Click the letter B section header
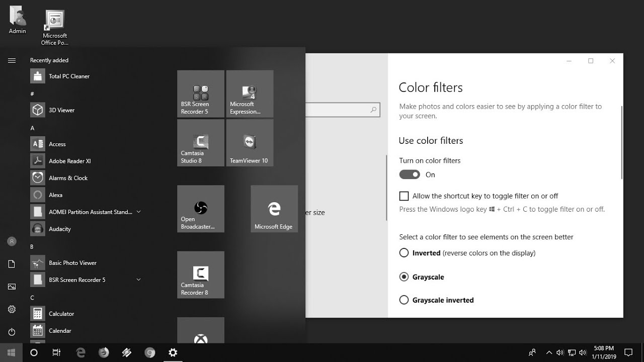 32,247
